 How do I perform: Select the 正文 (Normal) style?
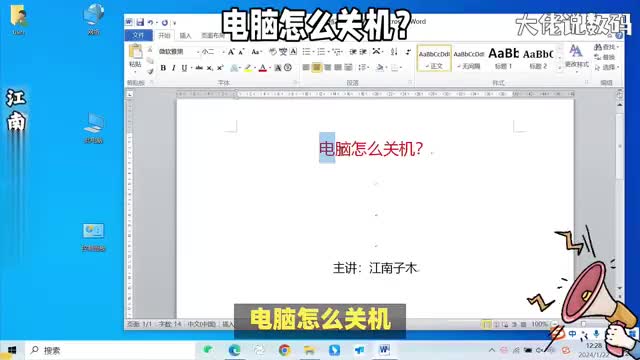tap(434, 58)
